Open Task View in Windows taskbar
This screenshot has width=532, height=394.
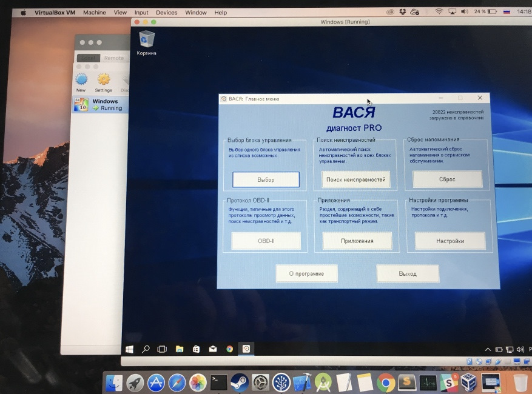[x=162, y=349]
